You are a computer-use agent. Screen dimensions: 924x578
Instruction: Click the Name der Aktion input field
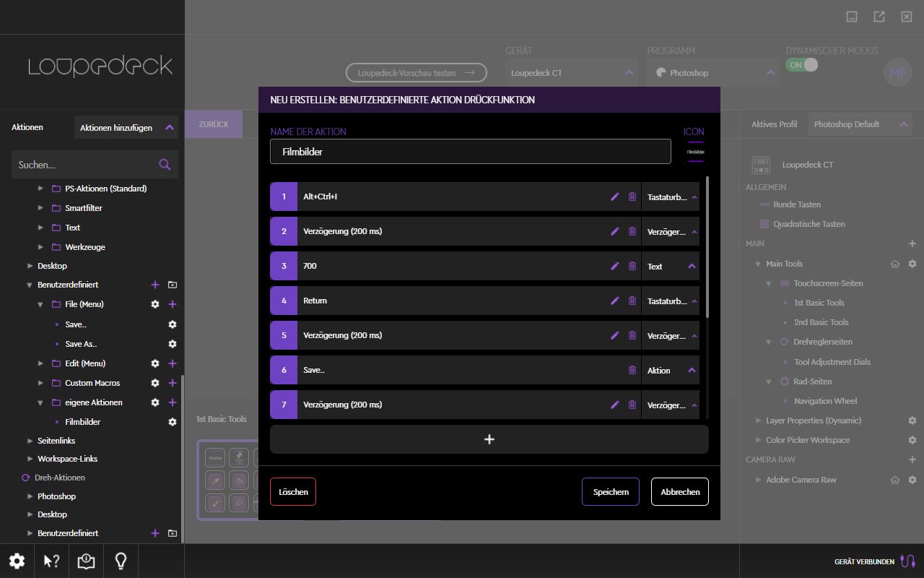[x=471, y=152]
